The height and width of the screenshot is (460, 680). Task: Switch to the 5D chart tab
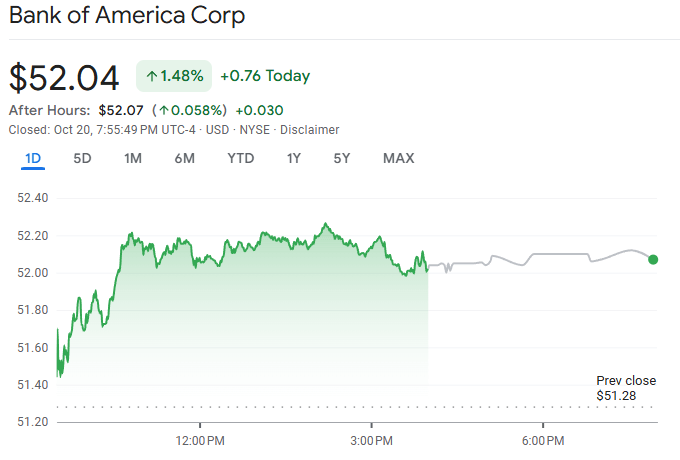[x=83, y=158]
